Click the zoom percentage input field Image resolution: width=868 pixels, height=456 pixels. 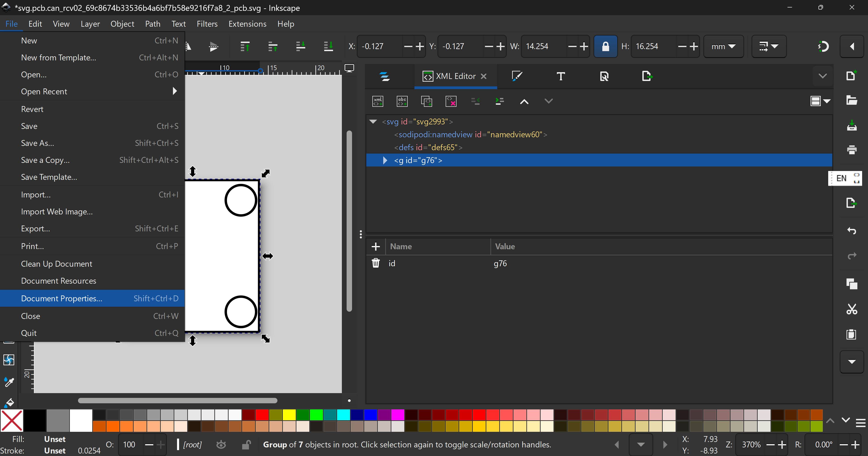pos(751,444)
